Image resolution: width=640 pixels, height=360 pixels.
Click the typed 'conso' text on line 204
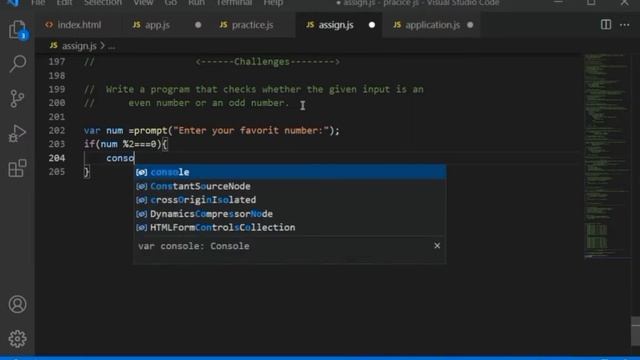click(x=120, y=158)
